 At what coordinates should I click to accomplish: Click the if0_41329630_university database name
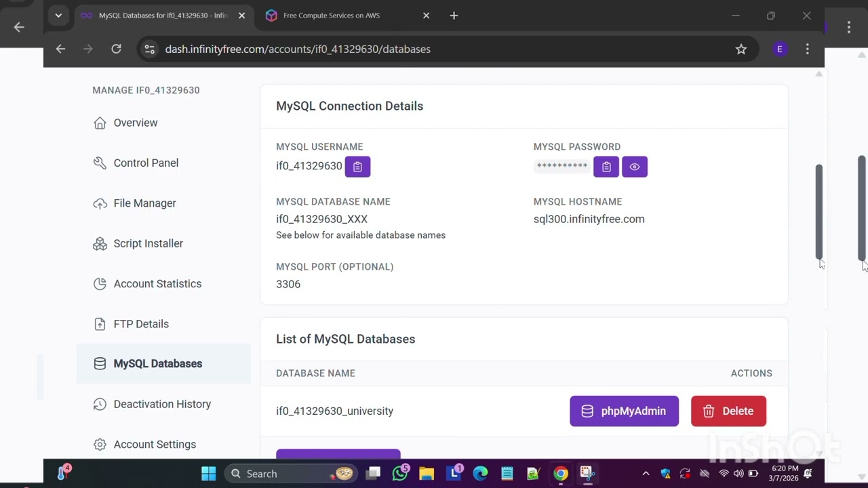click(334, 411)
